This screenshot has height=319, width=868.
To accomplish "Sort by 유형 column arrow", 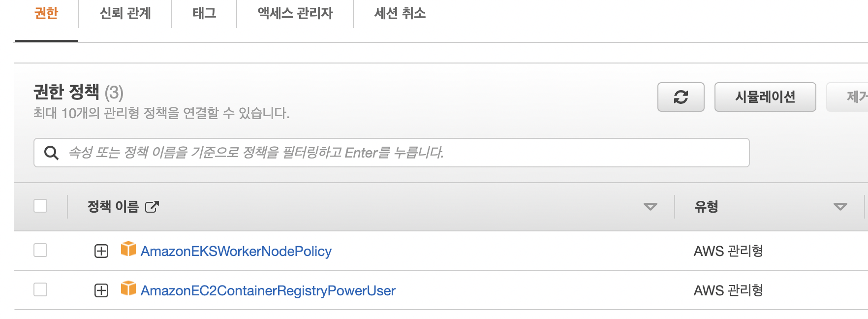I will tap(840, 207).
